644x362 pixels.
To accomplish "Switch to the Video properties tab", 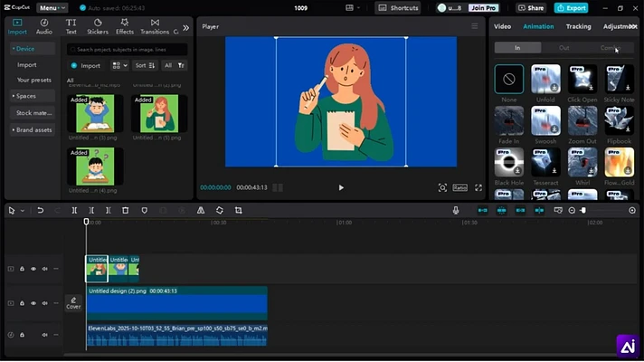I will click(502, 26).
